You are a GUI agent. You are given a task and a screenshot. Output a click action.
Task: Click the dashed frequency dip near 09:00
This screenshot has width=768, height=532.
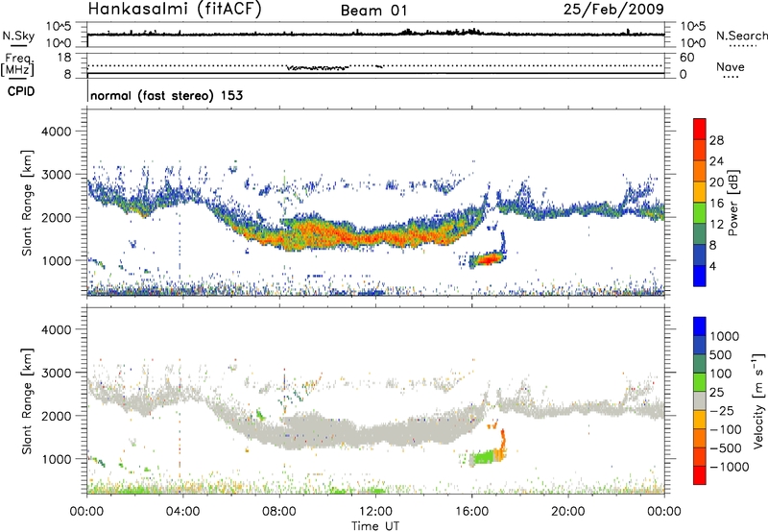click(318, 68)
